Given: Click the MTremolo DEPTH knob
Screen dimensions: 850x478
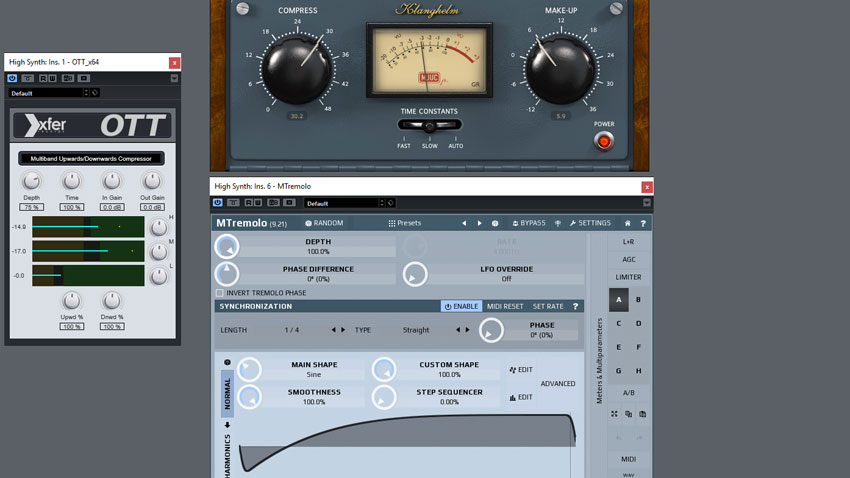Looking at the screenshot, I should click(227, 247).
